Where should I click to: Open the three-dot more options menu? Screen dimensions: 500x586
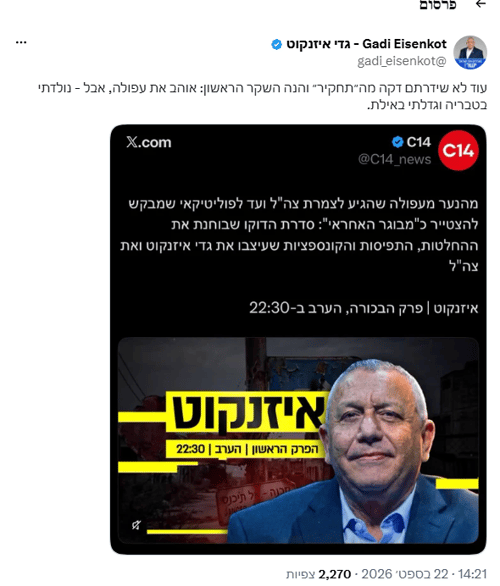click(x=21, y=42)
